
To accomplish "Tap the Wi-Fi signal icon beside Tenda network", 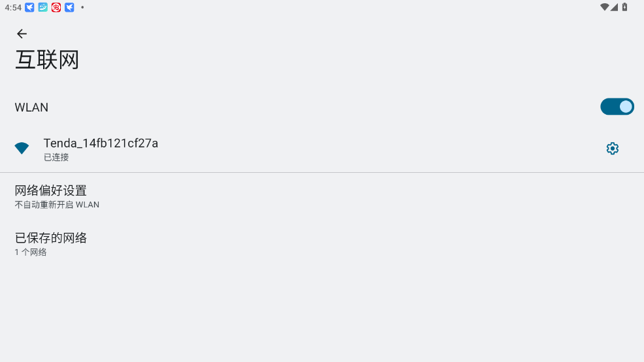I will (22, 148).
